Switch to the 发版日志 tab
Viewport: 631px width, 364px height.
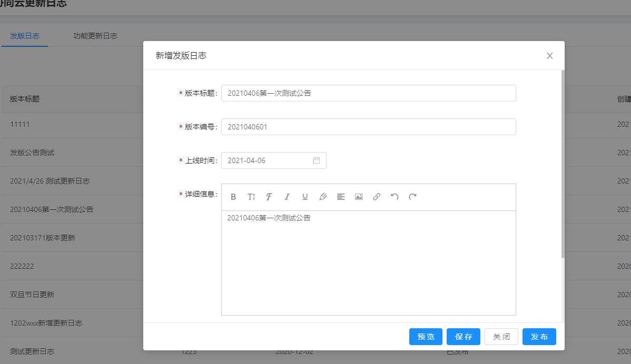[x=25, y=36]
